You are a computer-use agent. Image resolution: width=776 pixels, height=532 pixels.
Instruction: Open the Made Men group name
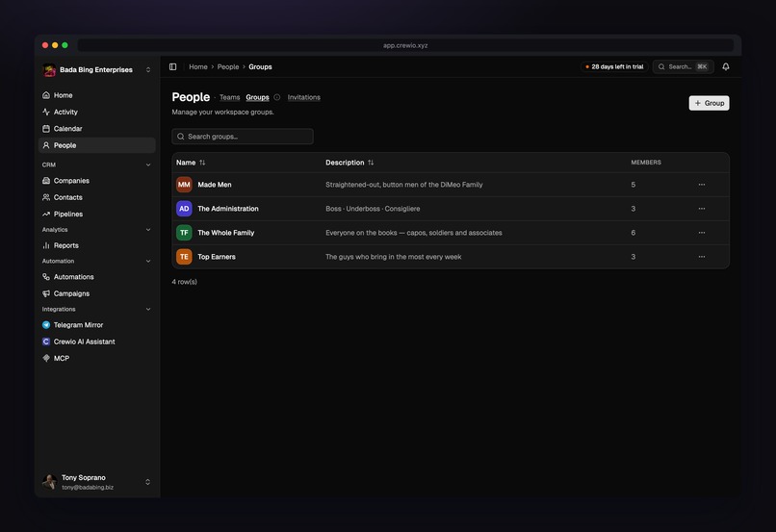tap(215, 185)
